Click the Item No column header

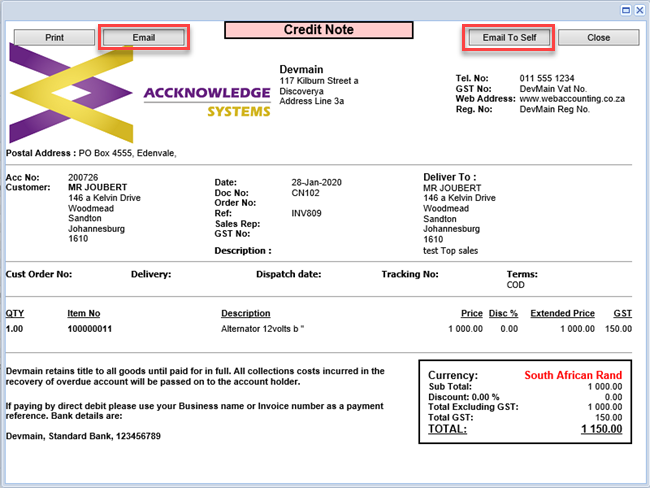click(84, 313)
